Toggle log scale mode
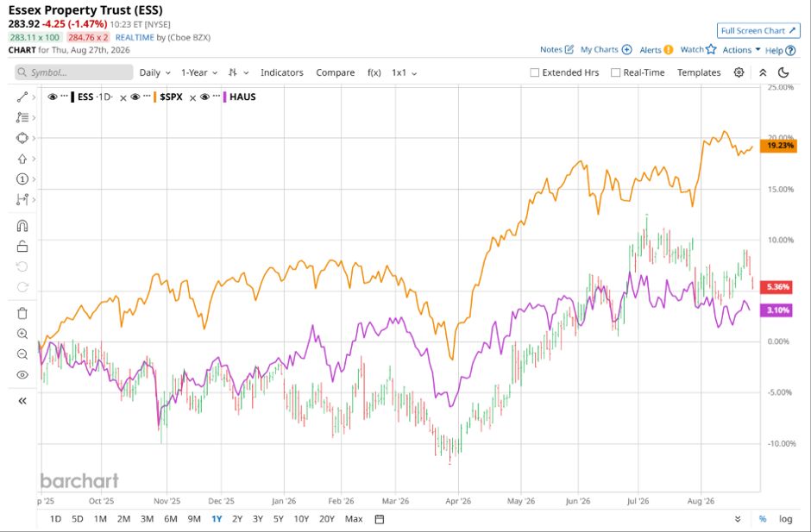This screenshot has width=811, height=532. coord(786,519)
